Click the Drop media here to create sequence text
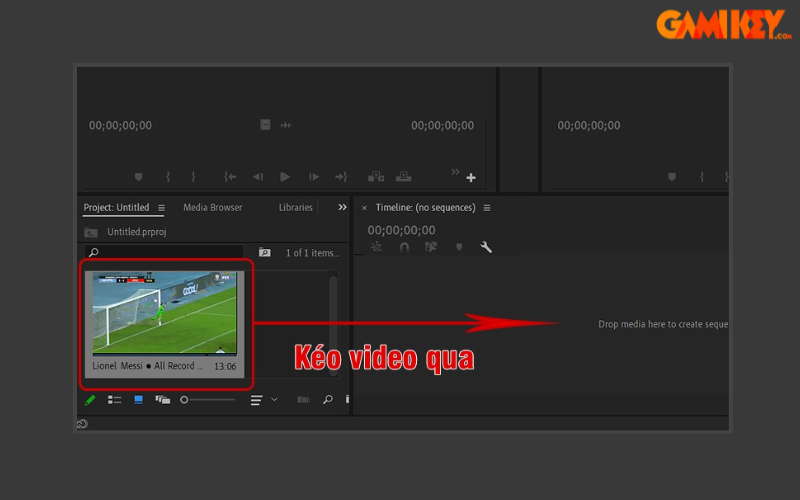Image resolution: width=800 pixels, height=500 pixels. (x=663, y=324)
